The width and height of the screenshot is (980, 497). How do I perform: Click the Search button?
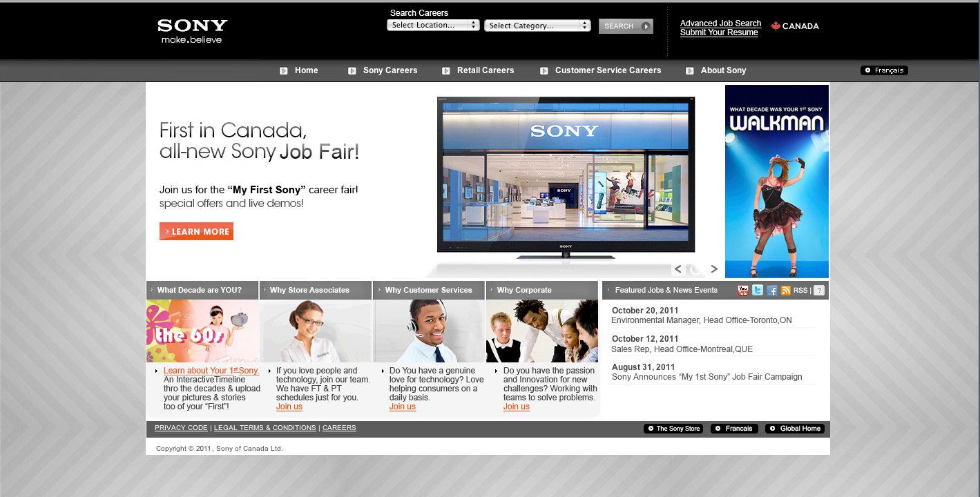pos(626,26)
